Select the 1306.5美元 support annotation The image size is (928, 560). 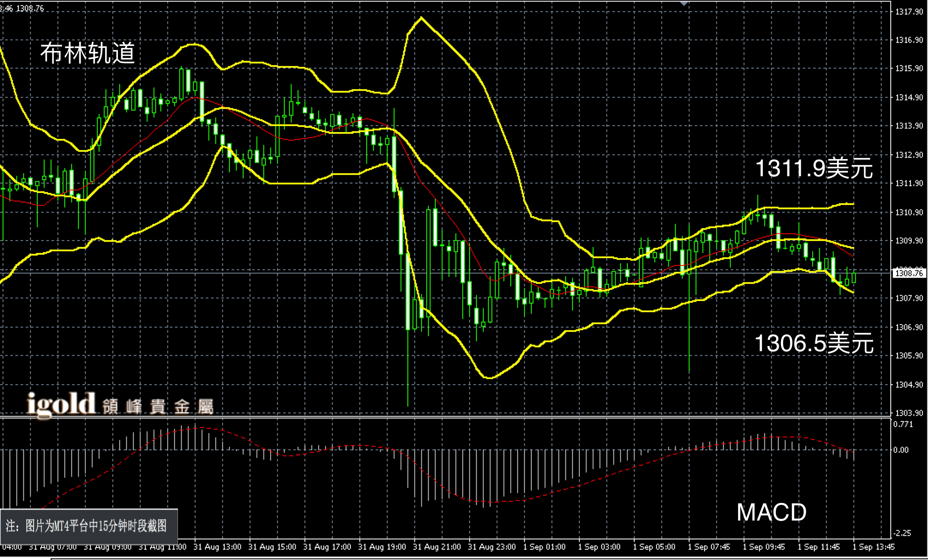pos(814,343)
